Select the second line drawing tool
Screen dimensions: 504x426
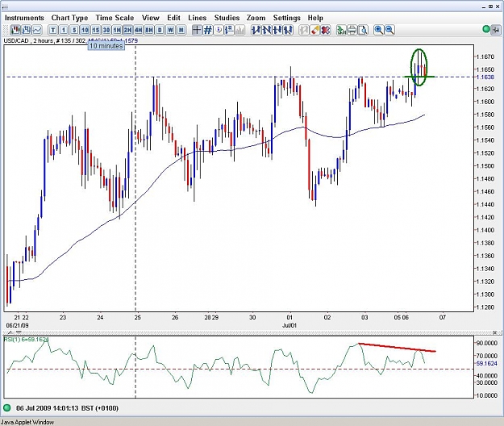267,30
